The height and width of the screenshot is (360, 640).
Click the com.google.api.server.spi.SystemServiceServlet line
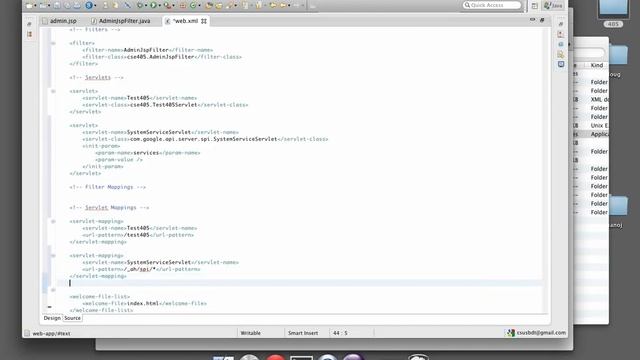point(205,139)
